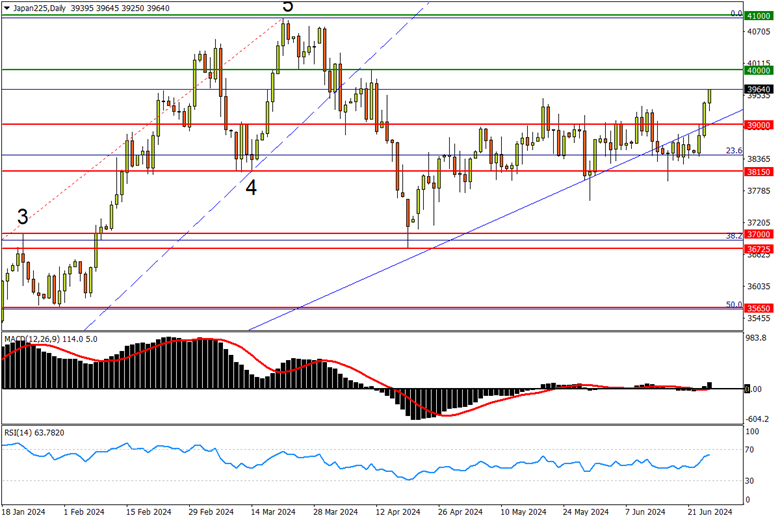Select the 23.6 Fibonacci level label

(x=734, y=150)
